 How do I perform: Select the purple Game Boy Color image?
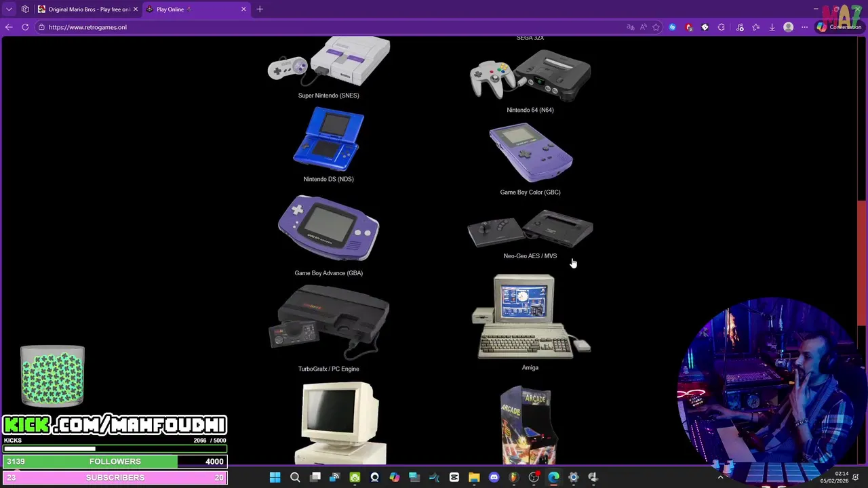tap(531, 152)
